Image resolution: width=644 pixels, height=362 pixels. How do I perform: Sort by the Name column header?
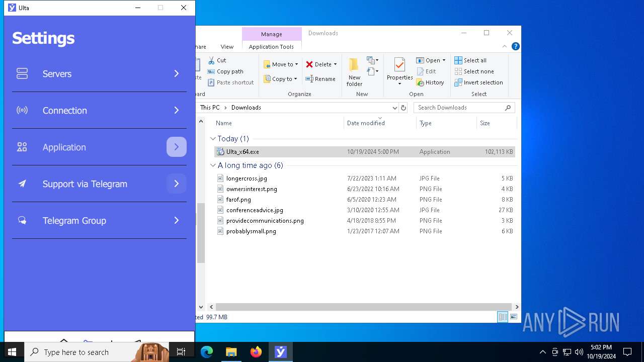point(224,123)
